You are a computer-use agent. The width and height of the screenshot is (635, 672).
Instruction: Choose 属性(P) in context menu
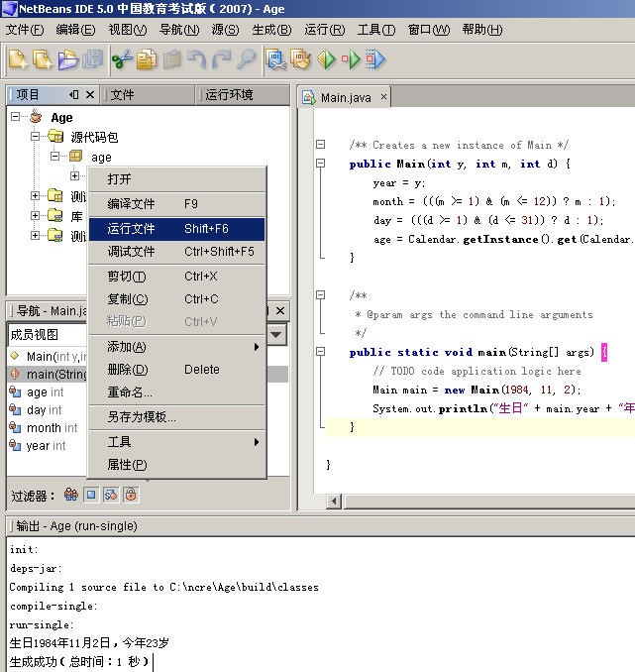click(177, 465)
